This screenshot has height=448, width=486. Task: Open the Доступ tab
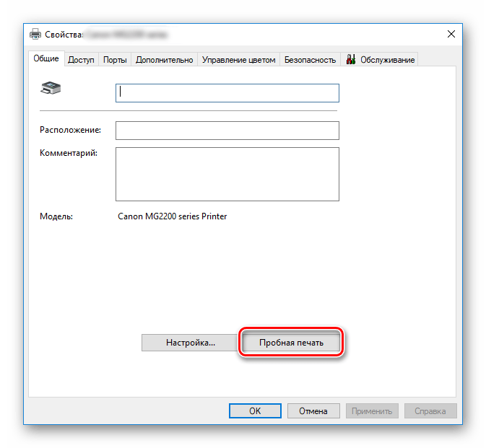(x=81, y=60)
